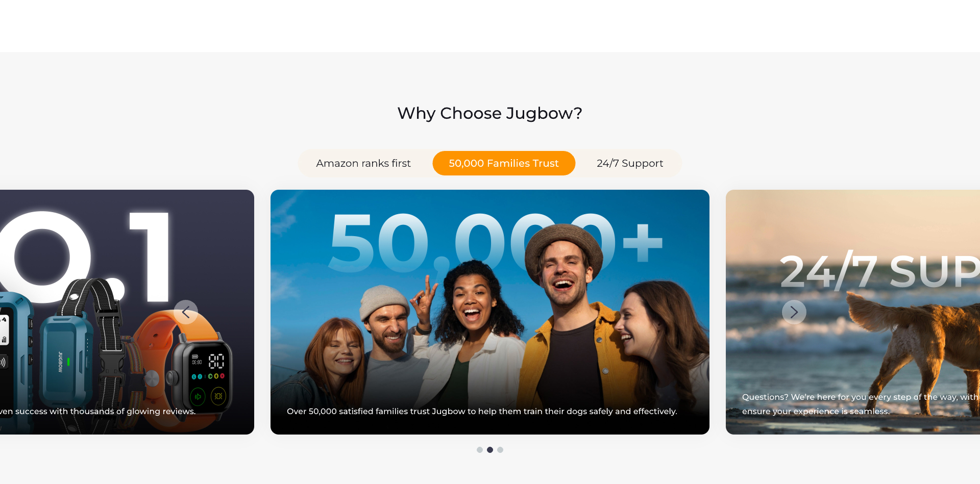Open the No.1 Amazon rank slide
980x484 pixels.
tap(127, 312)
